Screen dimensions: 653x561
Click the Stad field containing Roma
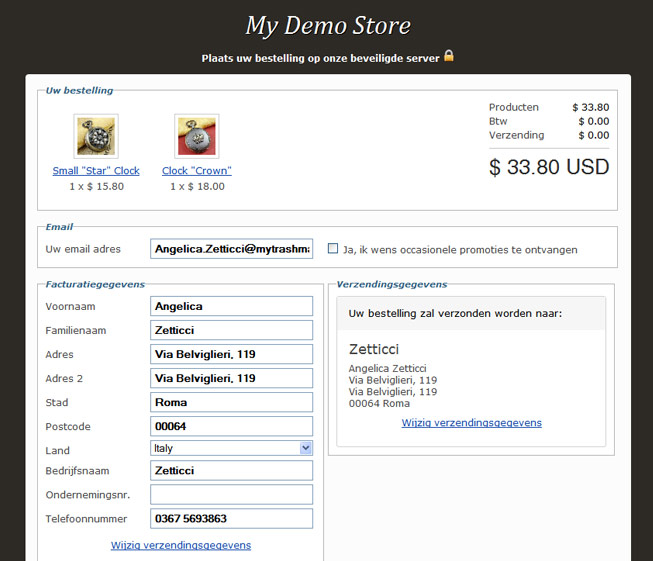(232, 402)
